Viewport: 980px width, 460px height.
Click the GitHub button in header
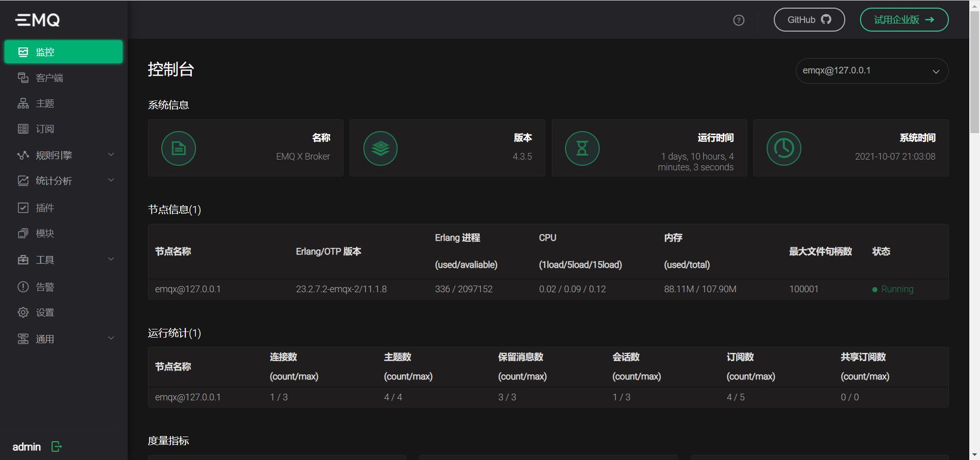[x=809, y=19]
